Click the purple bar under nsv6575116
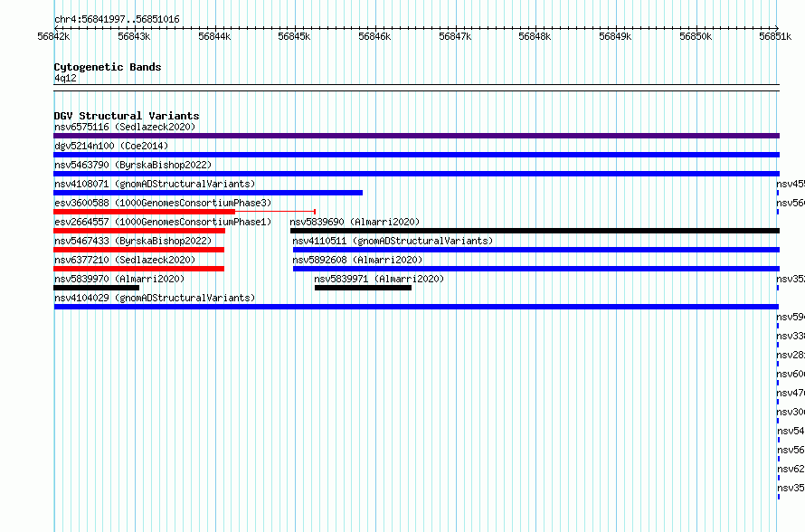The height and width of the screenshot is (532, 805). click(x=416, y=136)
